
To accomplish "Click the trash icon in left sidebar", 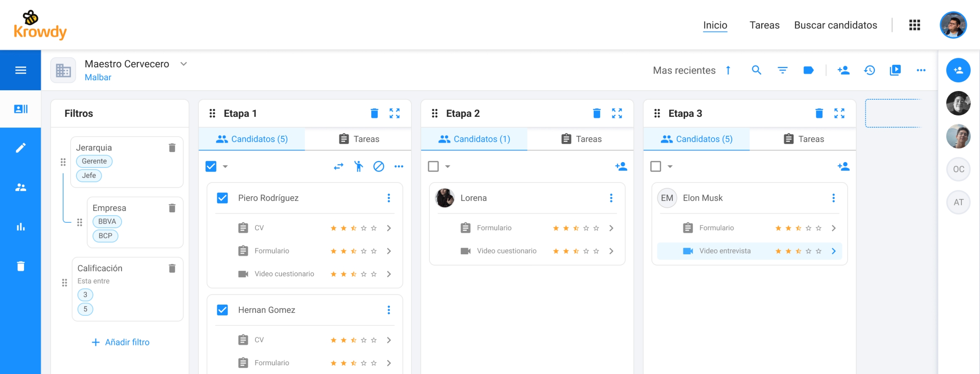I will [x=21, y=266].
